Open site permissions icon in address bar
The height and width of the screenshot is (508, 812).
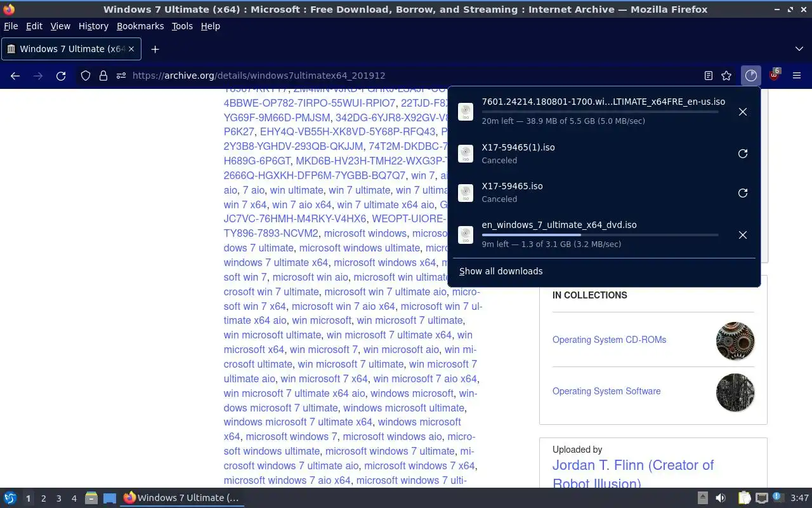point(121,76)
